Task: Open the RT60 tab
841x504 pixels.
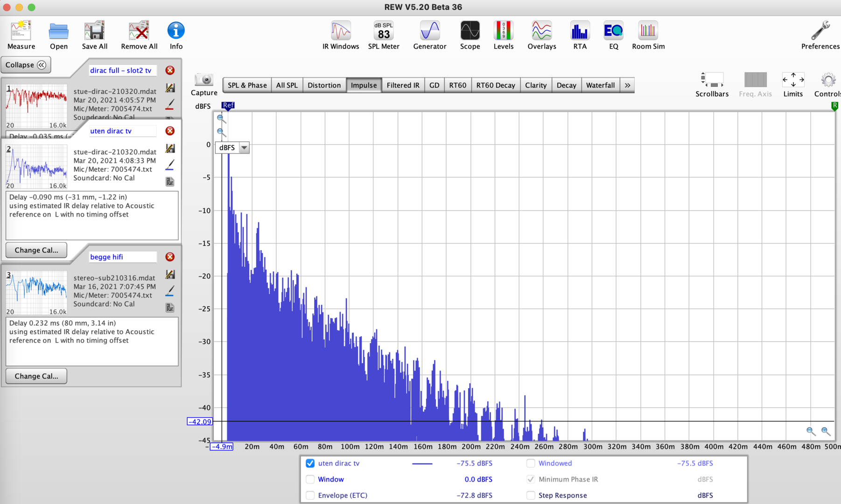Action: tap(457, 85)
